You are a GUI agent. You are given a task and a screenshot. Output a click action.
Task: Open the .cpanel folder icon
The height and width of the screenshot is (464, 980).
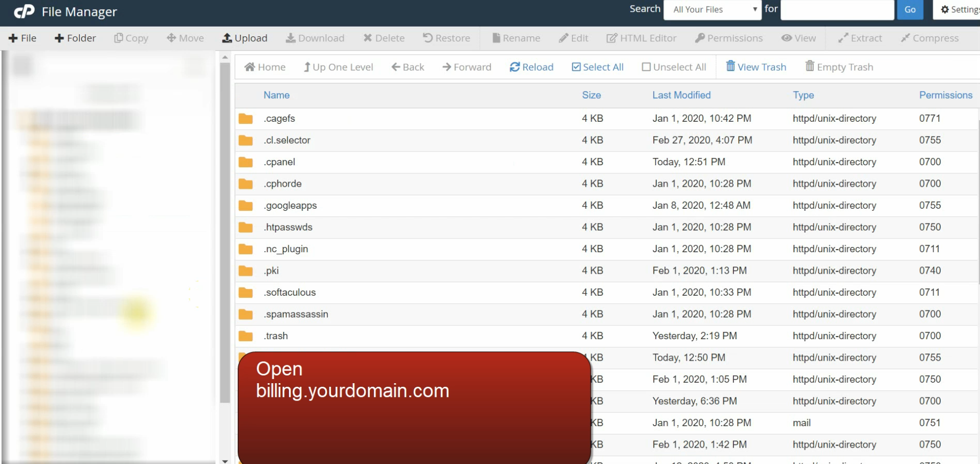coord(246,162)
